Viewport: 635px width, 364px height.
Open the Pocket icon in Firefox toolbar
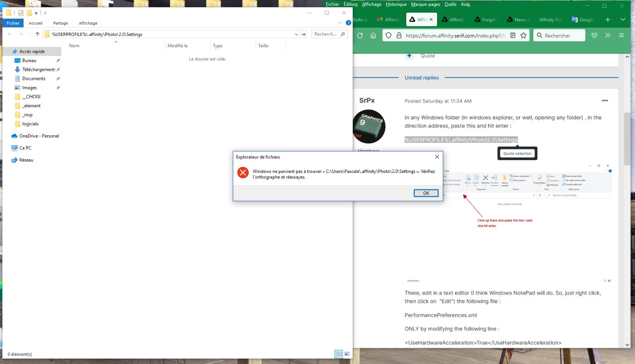pos(594,35)
